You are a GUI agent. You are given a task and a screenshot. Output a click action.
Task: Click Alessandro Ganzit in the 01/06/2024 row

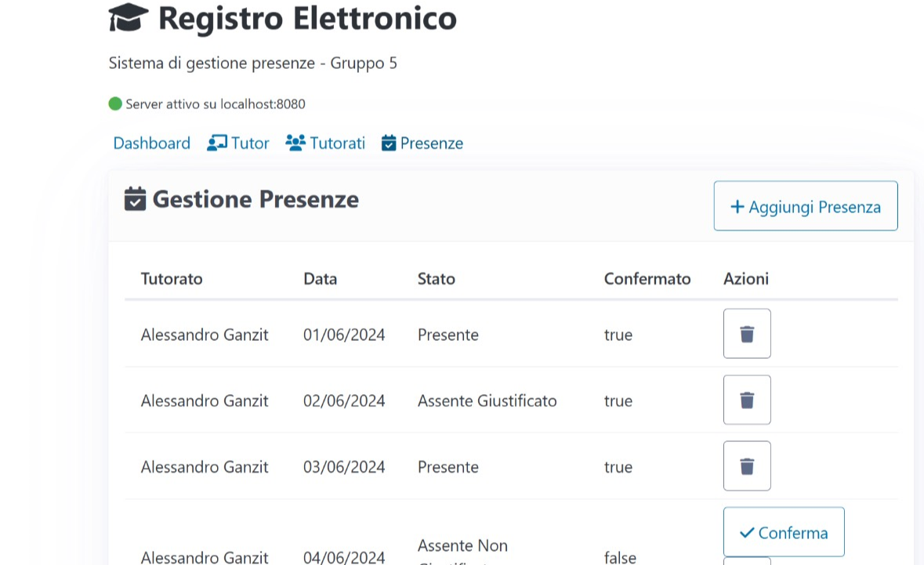coord(205,335)
